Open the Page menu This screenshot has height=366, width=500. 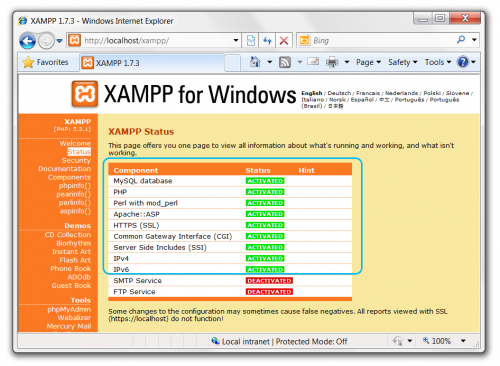click(368, 62)
